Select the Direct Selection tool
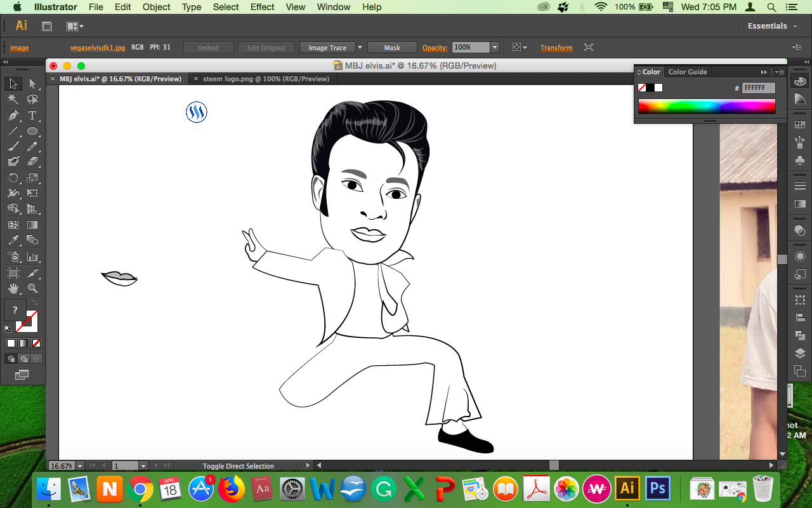812x508 pixels. (32, 84)
